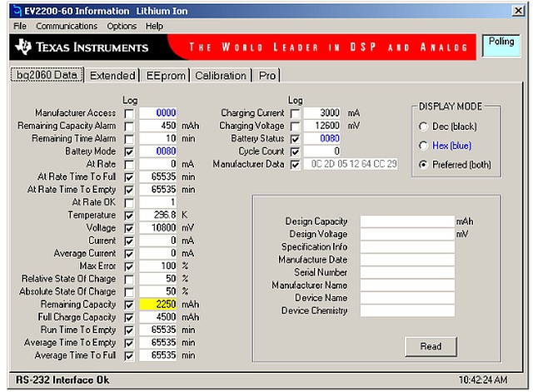Switch to the bq2060 Data tab
This screenshot has height=392, width=533.
(x=47, y=75)
